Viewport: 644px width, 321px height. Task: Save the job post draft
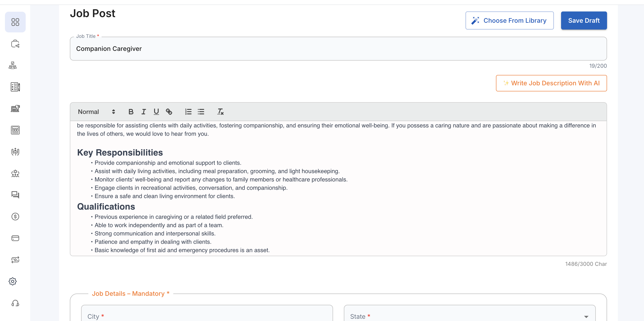point(584,20)
